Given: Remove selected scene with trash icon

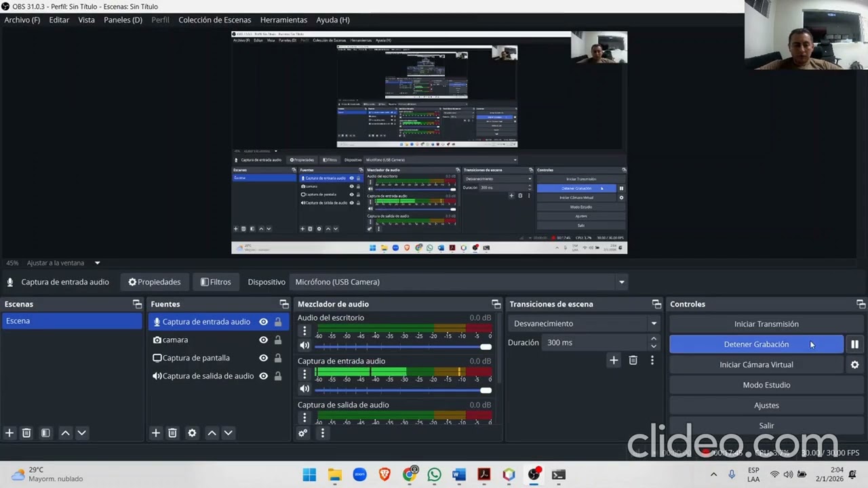Looking at the screenshot, I should [26, 433].
